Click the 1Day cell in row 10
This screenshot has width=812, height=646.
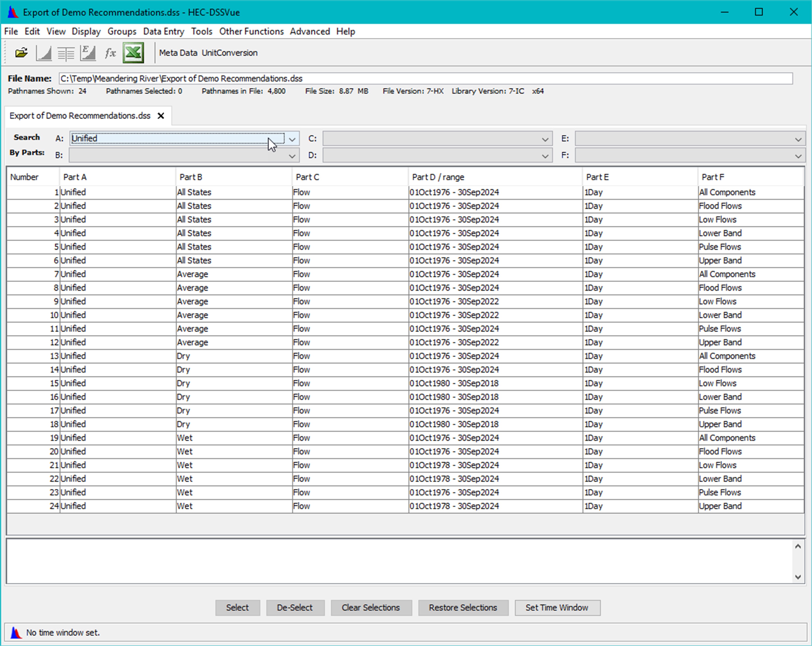(640, 315)
